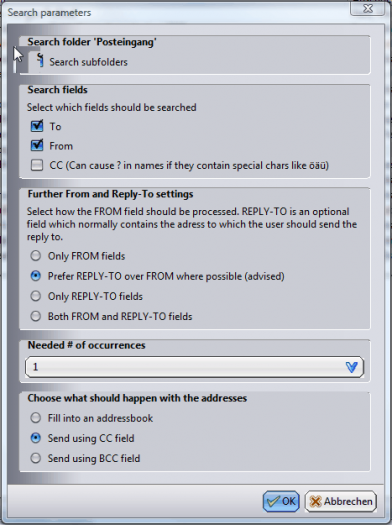Choose Only REPLY-TO fields radio button
The width and height of the screenshot is (392, 525).
click(x=36, y=296)
